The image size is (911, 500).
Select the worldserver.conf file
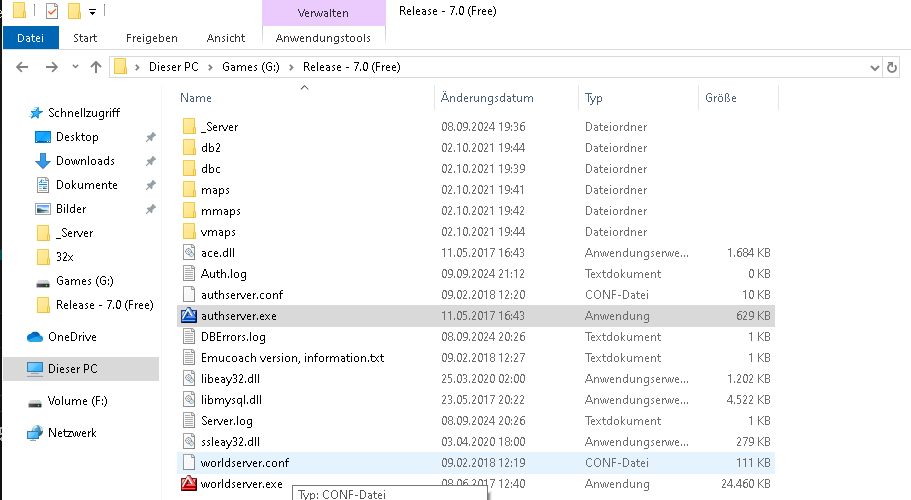(476, 463)
